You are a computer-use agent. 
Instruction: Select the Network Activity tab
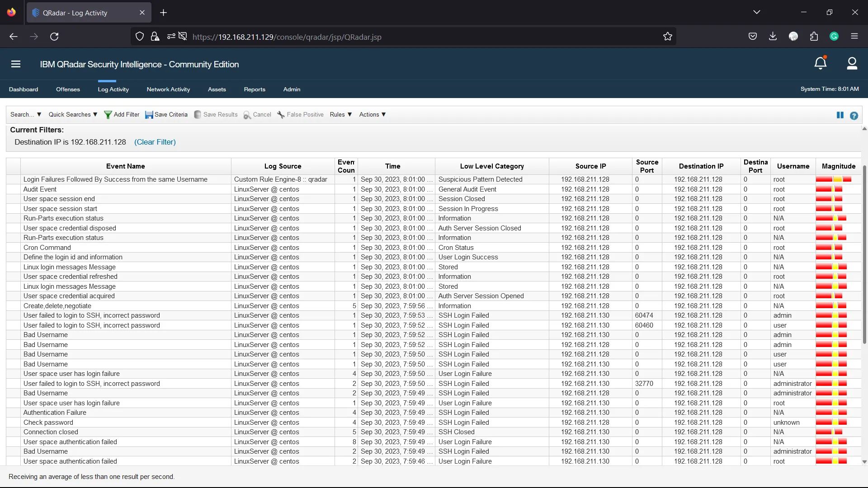[x=168, y=89]
